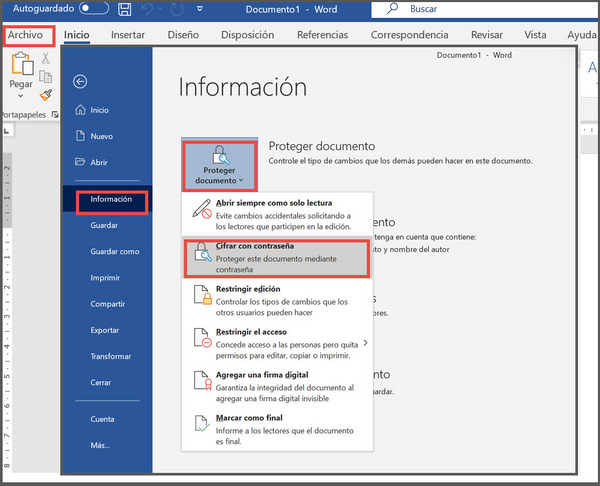The width and height of the screenshot is (600, 486).
Task: Click the Cut scissors icon
Action: (x=45, y=59)
